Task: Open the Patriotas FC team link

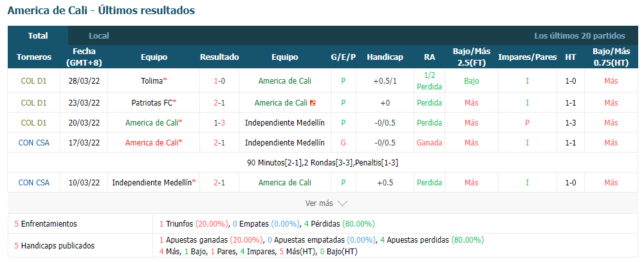Action: (x=152, y=102)
